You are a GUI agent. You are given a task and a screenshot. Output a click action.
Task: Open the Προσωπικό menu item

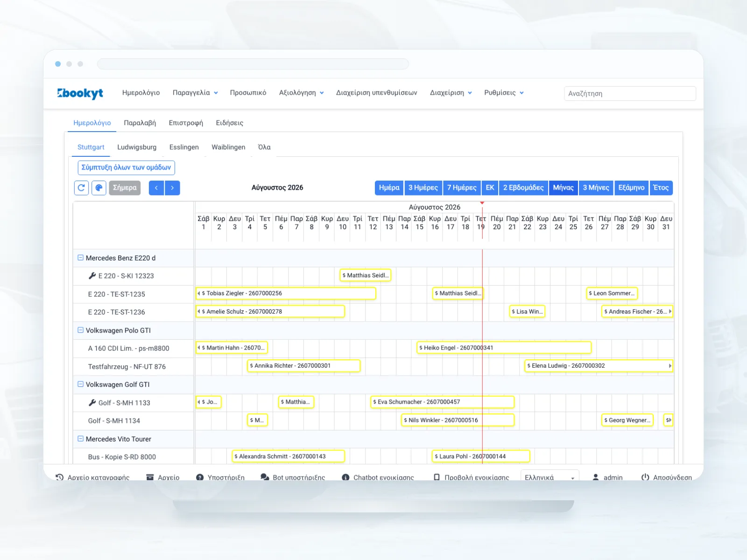point(248,93)
